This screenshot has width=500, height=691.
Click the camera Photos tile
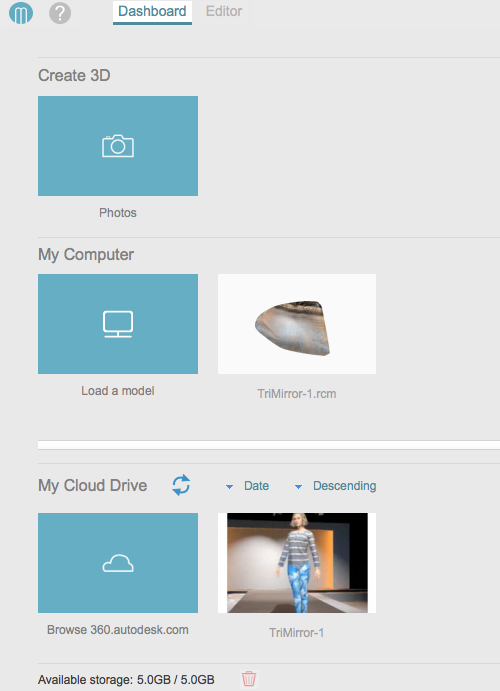(118, 146)
